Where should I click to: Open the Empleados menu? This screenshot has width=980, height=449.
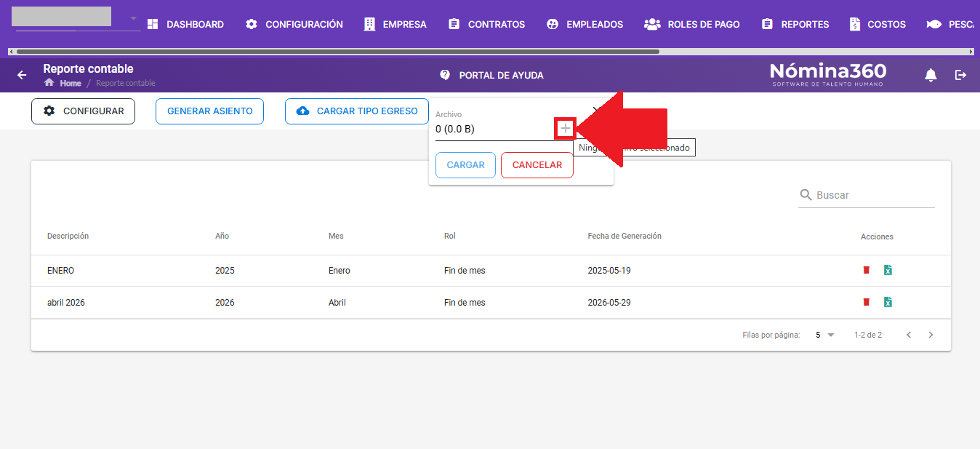click(585, 24)
